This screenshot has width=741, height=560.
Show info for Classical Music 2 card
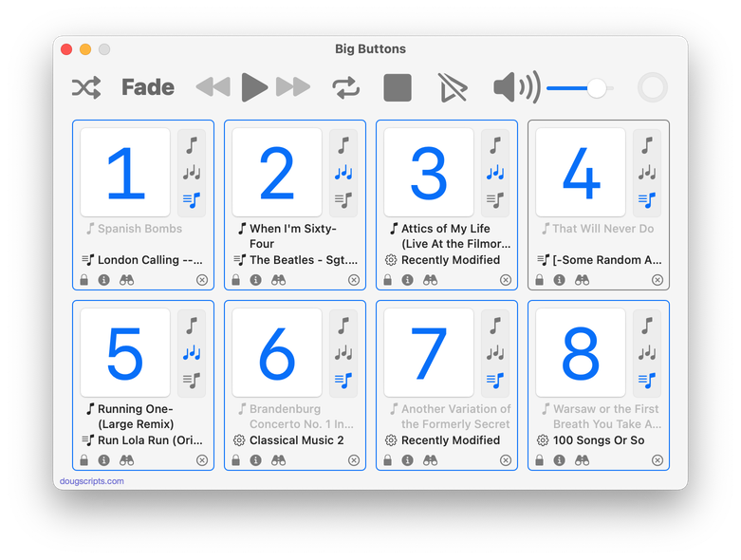[x=255, y=459]
